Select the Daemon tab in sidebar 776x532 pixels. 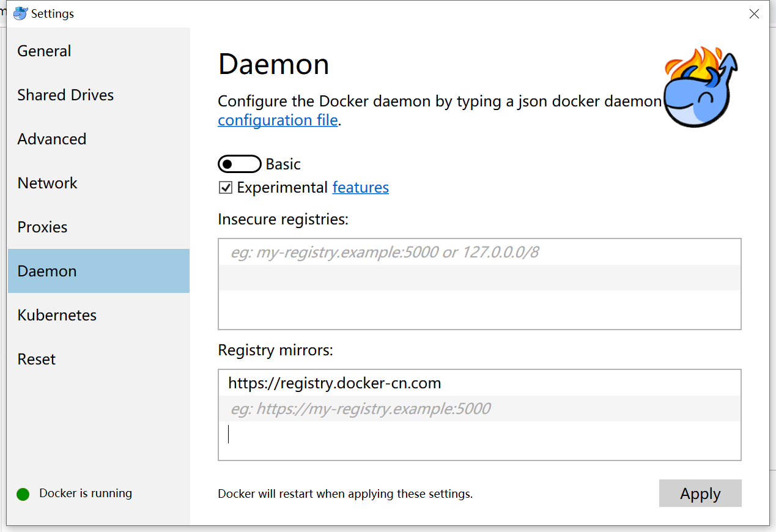[x=47, y=271]
